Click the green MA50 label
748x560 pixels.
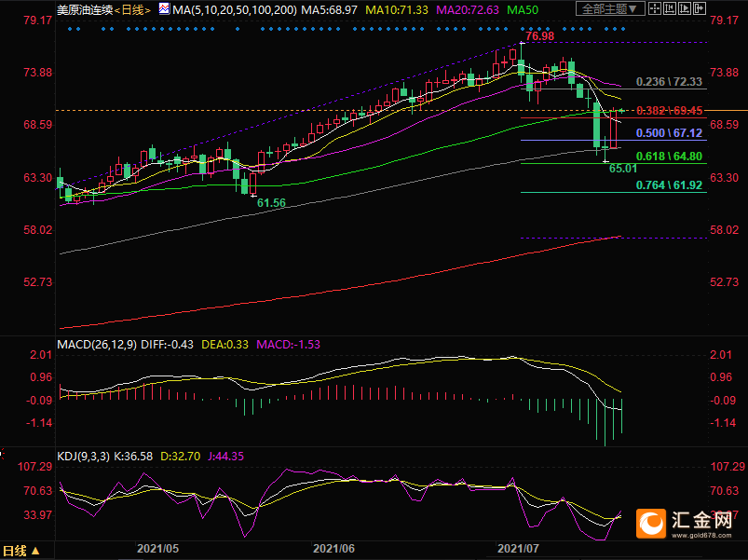click(523, 9)
